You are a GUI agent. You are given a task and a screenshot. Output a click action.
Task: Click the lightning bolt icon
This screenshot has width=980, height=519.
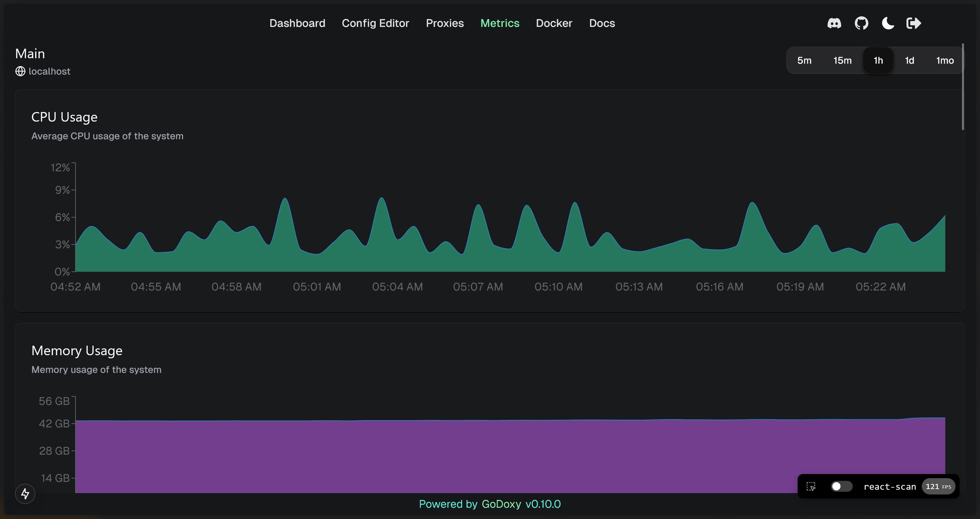point(25,493)
